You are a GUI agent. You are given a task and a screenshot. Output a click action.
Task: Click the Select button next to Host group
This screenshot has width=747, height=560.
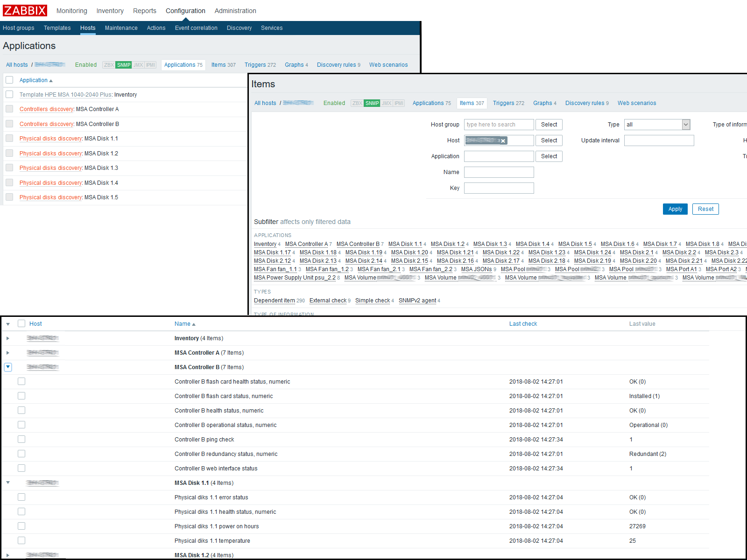(549, 125)
